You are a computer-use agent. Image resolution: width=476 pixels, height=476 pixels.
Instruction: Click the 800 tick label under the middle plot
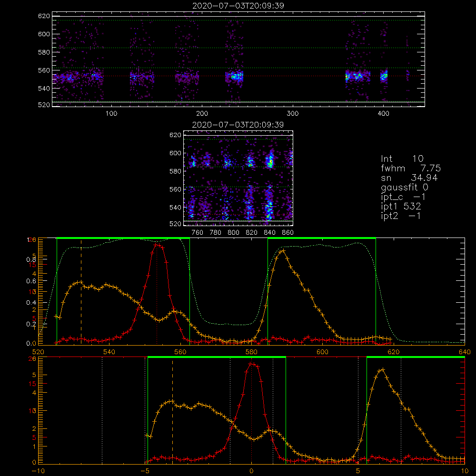[233, 233]
